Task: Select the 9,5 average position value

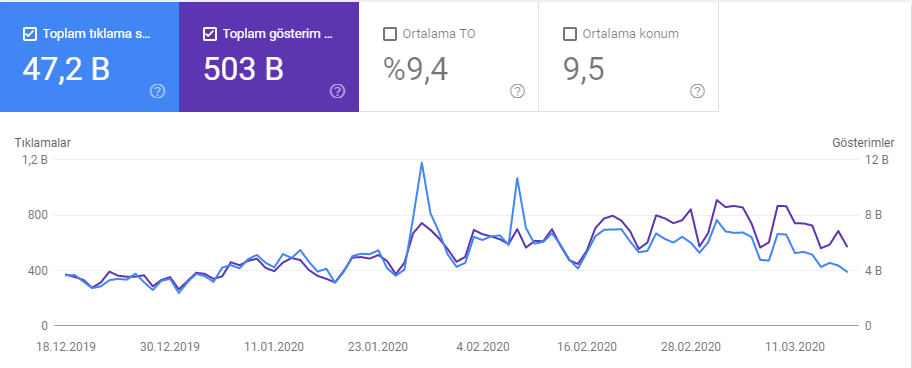Action: click(584, 70)
